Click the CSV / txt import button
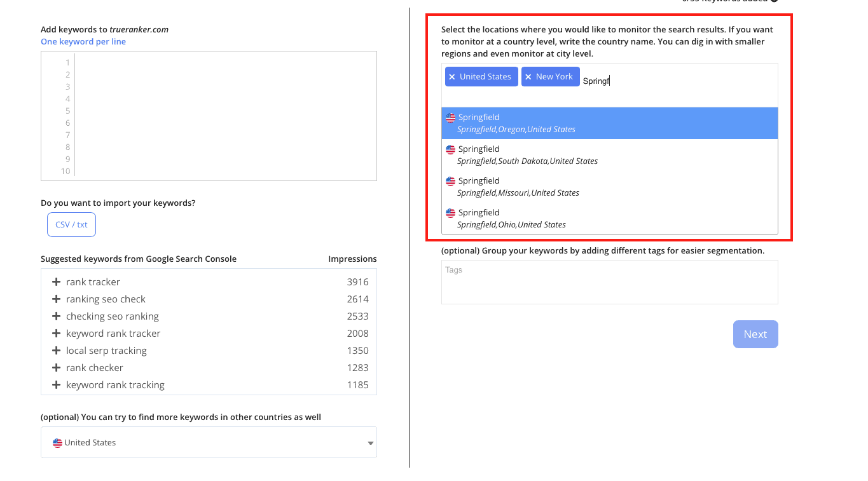 tap(71, 224)
